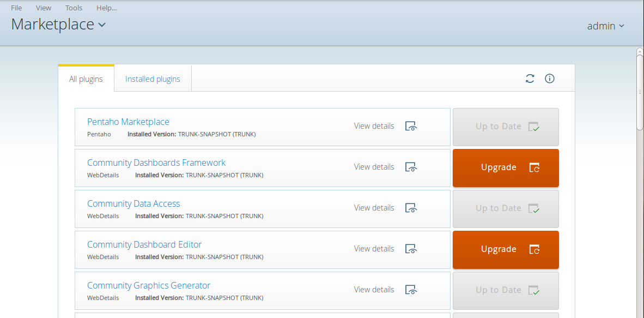Open the View menu
The width and height of the screenshot is (644, 318).
(44, 8)
